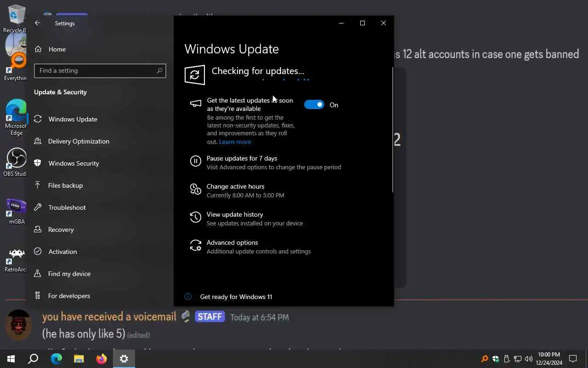Click username you have received a voicemail
Screen dimensions: 588x368
coord(109,316)
